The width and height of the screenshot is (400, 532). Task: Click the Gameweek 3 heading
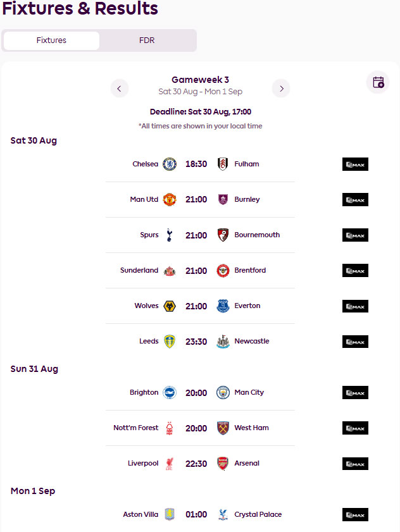click(x=200, y=80)
